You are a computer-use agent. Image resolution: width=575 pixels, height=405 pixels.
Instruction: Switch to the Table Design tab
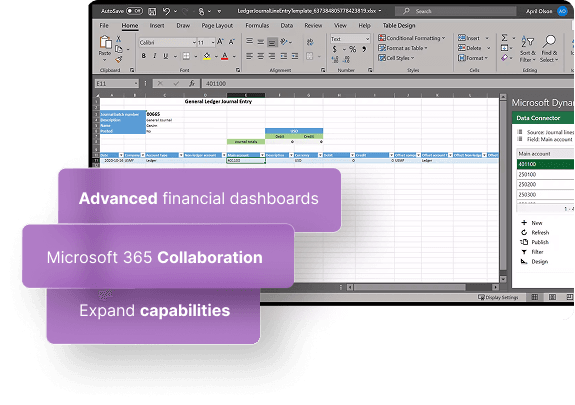coord(399,26)
